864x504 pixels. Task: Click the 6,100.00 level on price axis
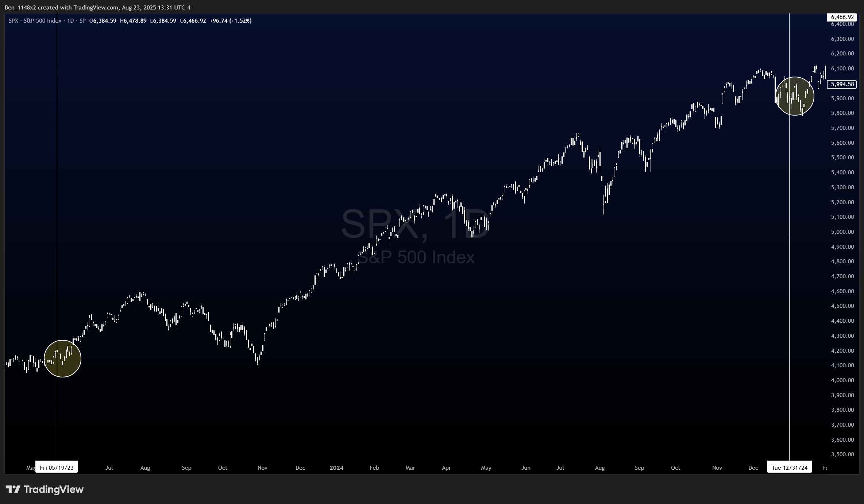(842, 69)
